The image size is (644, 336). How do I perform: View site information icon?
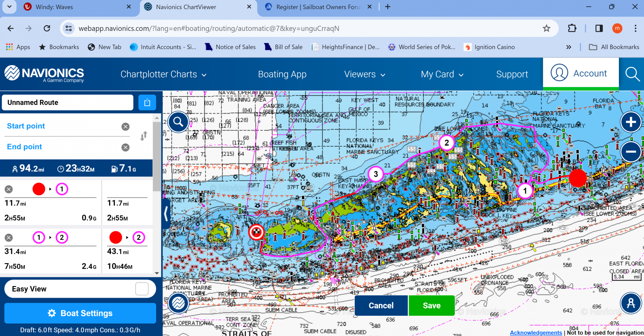click(69, 28)
